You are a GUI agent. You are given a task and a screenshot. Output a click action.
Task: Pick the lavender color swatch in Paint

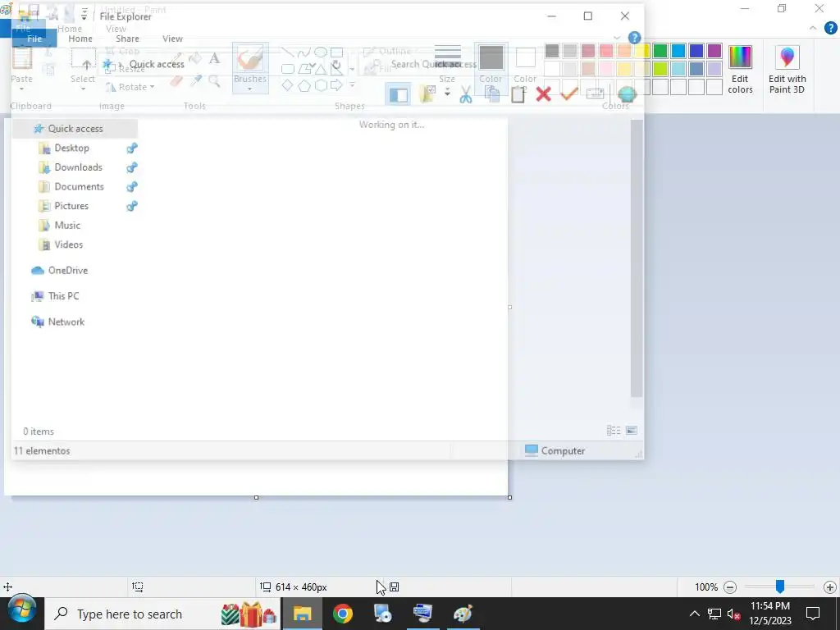point(714,69)
